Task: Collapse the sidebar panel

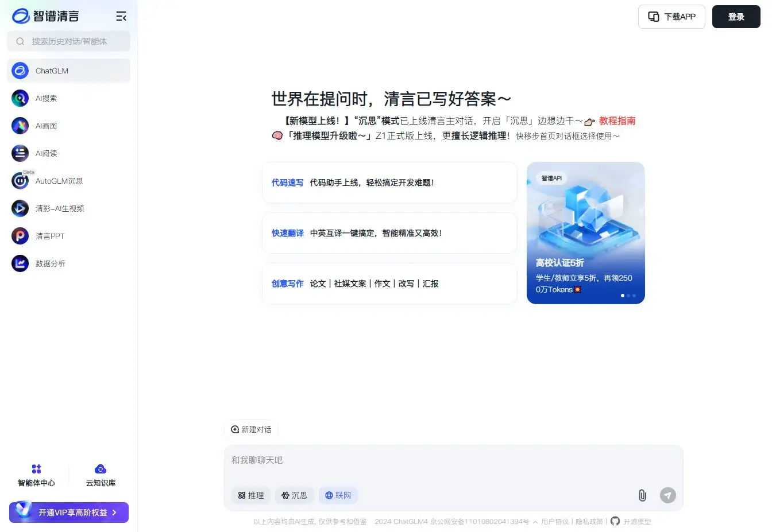Action: point(121,16)
